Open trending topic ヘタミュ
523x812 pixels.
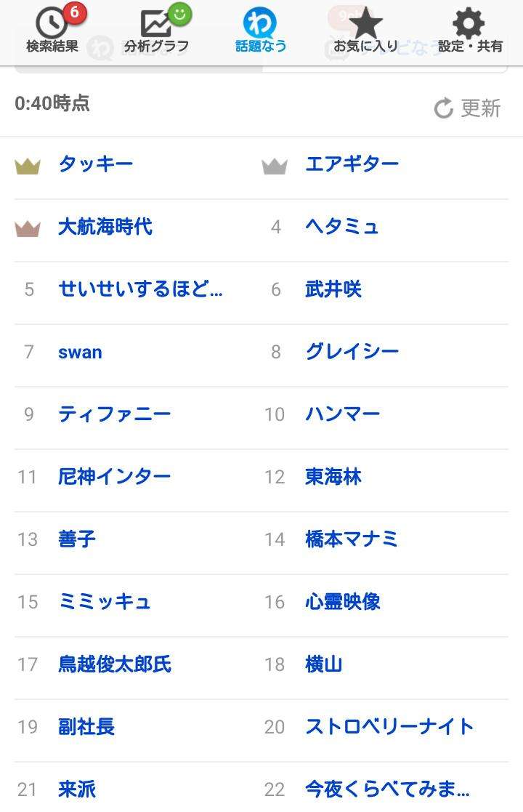click(342, 227)
